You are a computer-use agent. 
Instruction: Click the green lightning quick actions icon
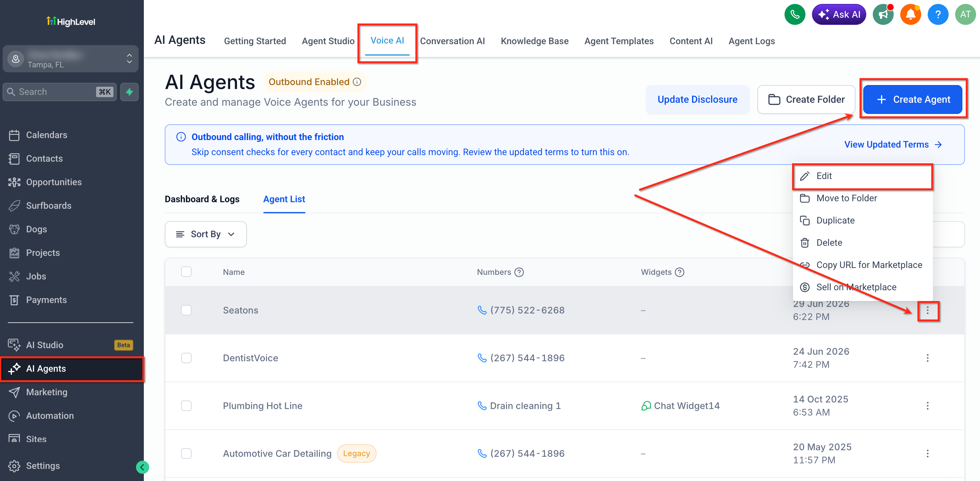pos(129,92)
